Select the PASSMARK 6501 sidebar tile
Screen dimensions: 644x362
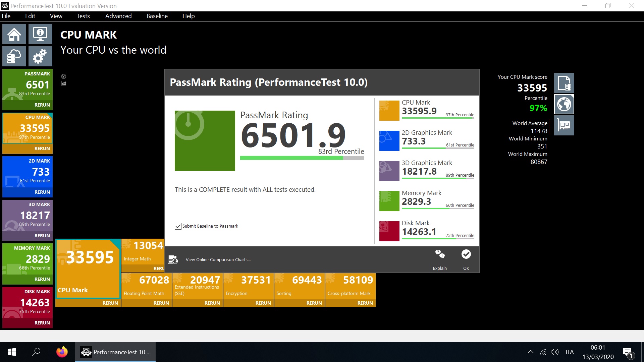coord(28,85)
